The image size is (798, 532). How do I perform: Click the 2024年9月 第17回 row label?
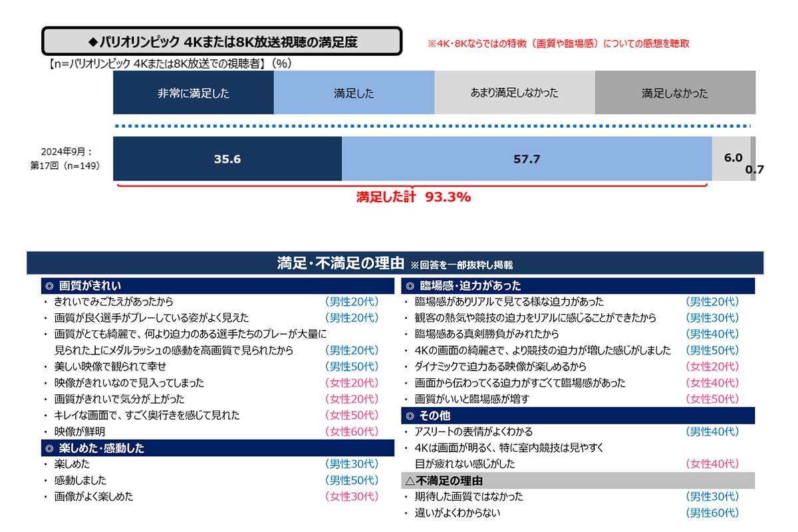point(65,159)
